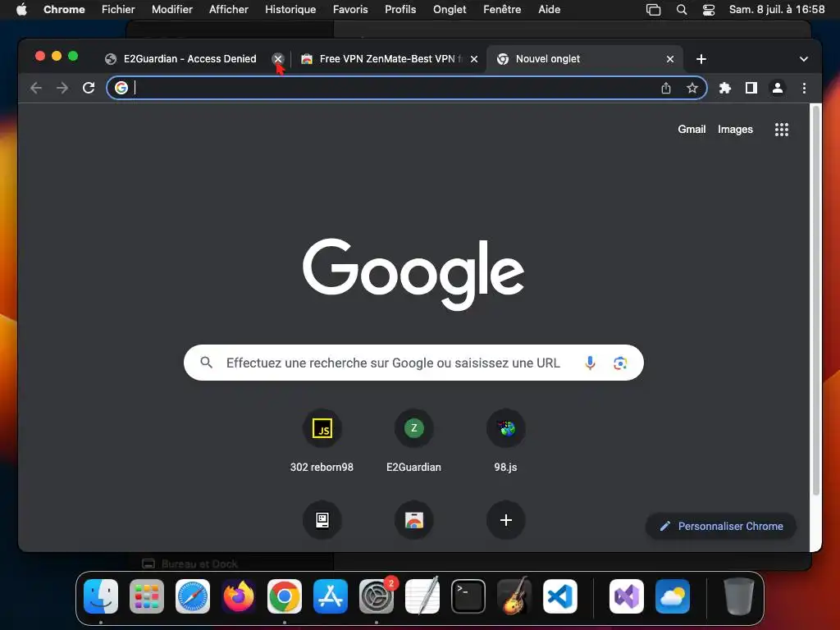
Task: Open the Afficher menu
Action: pyautogui.click(x=229, y=9)
